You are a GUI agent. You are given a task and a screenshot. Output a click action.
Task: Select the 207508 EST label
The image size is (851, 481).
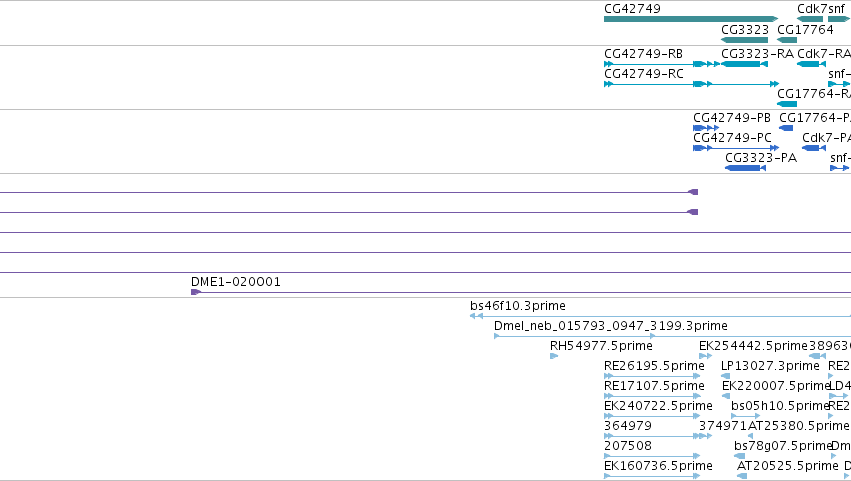(x=627, y=447)
